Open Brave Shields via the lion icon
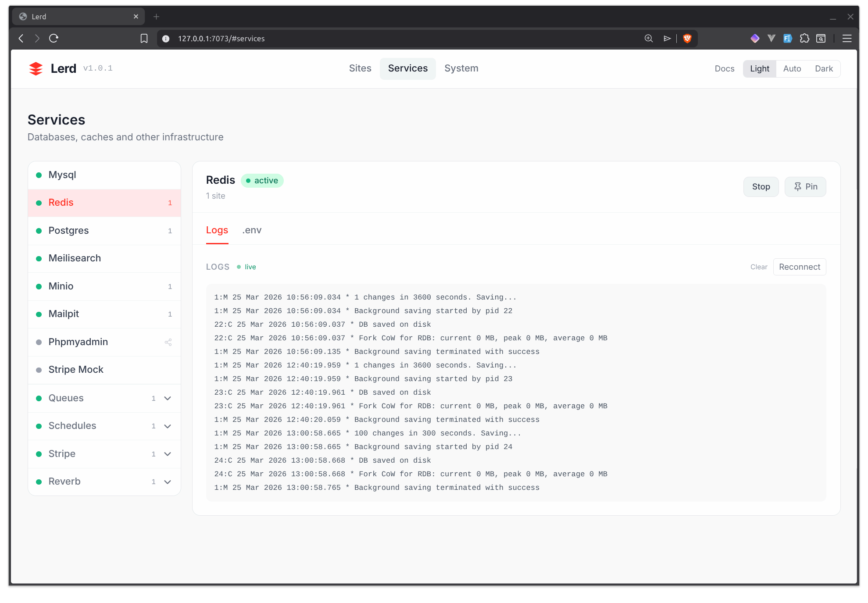The width and height of the screenshot is (868, 603). [687, 39]
